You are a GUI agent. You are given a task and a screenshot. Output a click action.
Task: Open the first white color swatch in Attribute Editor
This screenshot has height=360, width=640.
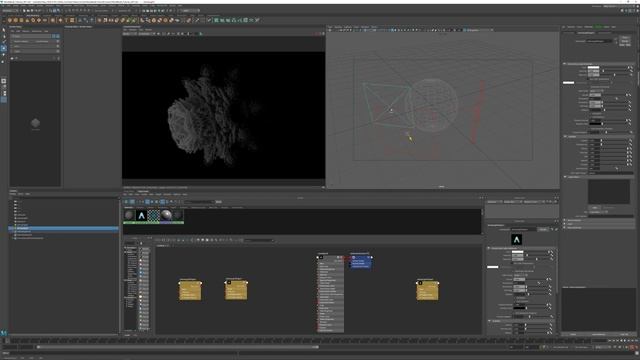click(x=593, y=68)
